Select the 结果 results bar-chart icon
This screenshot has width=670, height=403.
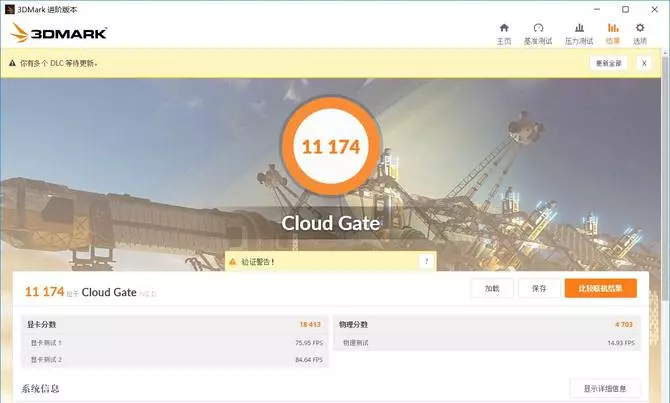[613, 28]
